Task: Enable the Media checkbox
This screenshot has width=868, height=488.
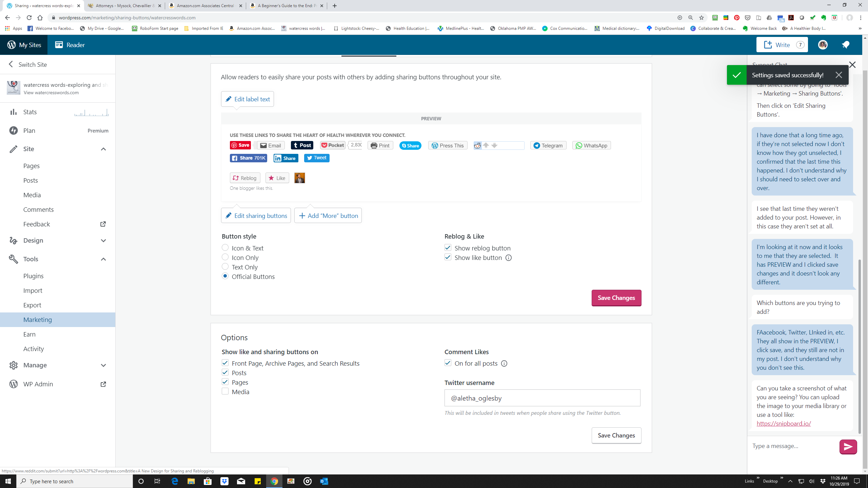Action: coord(225,391)
